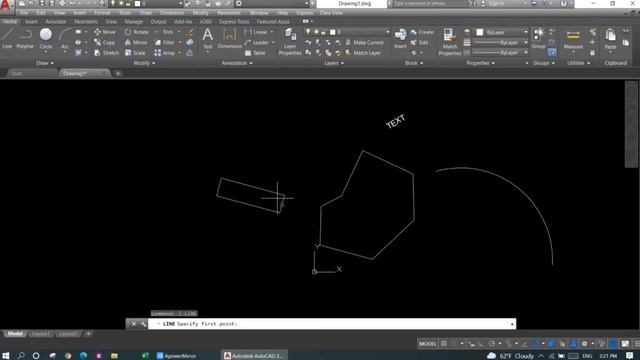640x360 pixels.
Task: Open Layer Properties manager
Action: pos(290,42)
